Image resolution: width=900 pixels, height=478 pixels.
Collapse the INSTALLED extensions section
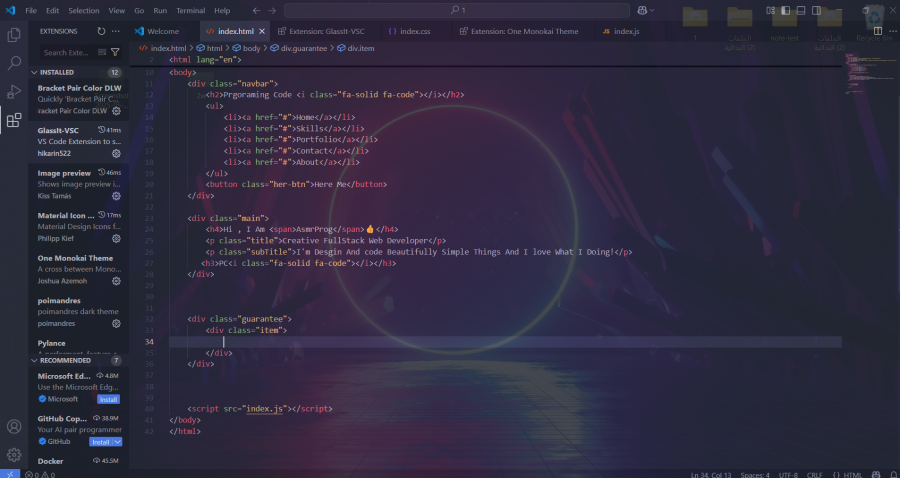click(34, 73)
